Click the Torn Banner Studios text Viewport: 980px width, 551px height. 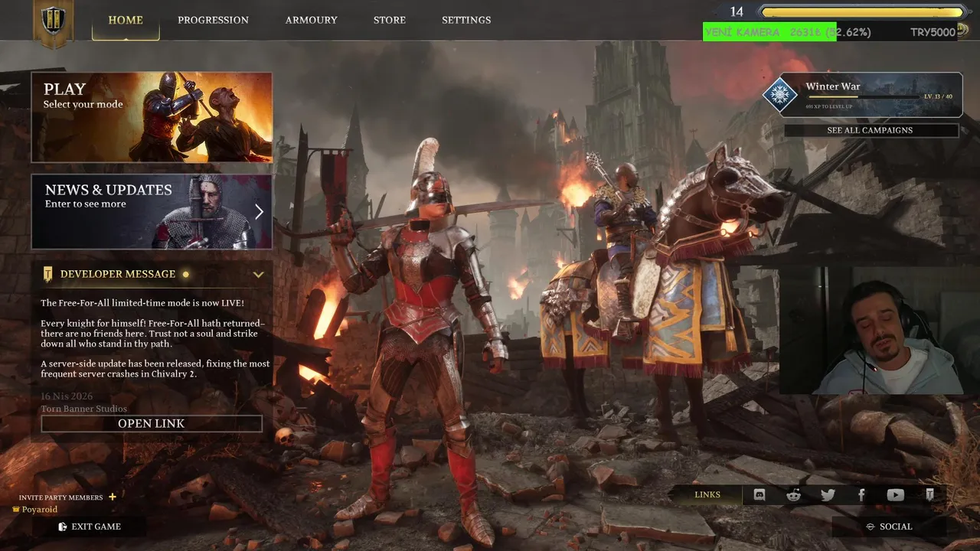[84, 409]
